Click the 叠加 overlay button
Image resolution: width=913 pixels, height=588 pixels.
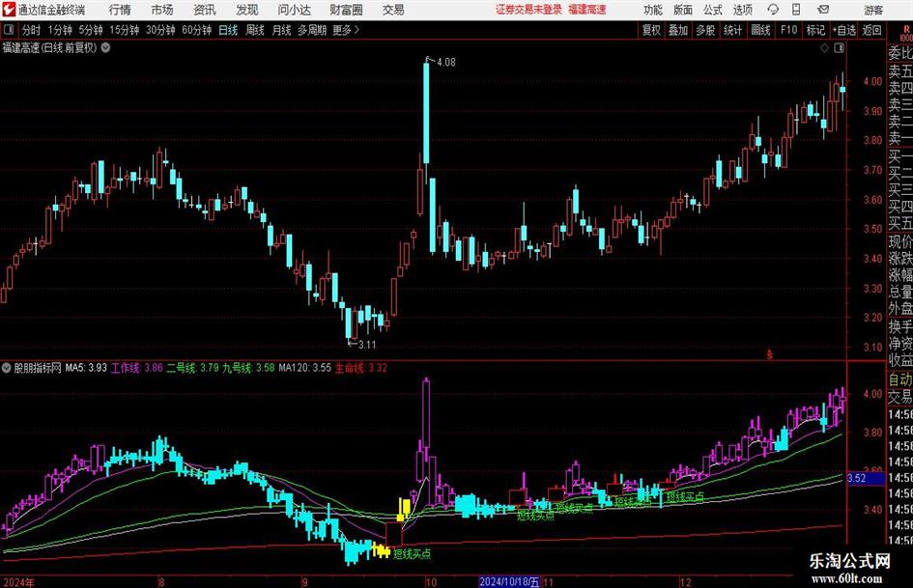[678, 30]
